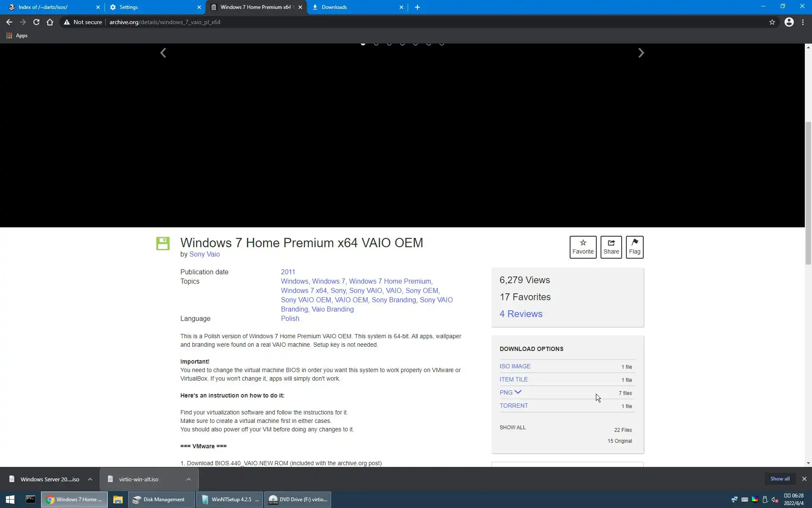Open virtio-win-alt.iso download options arrow
812x508 pixels.
click(x=189, y=479)
